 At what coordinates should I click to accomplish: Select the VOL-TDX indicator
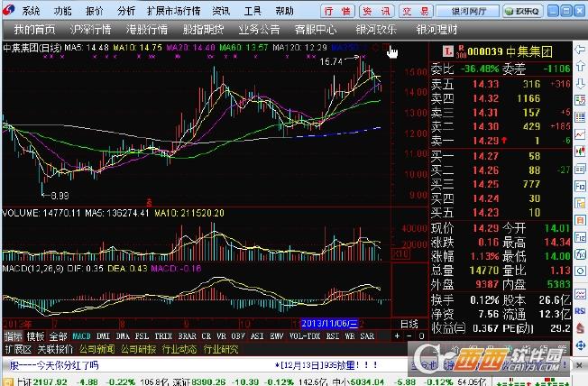[x=305, y=336]
